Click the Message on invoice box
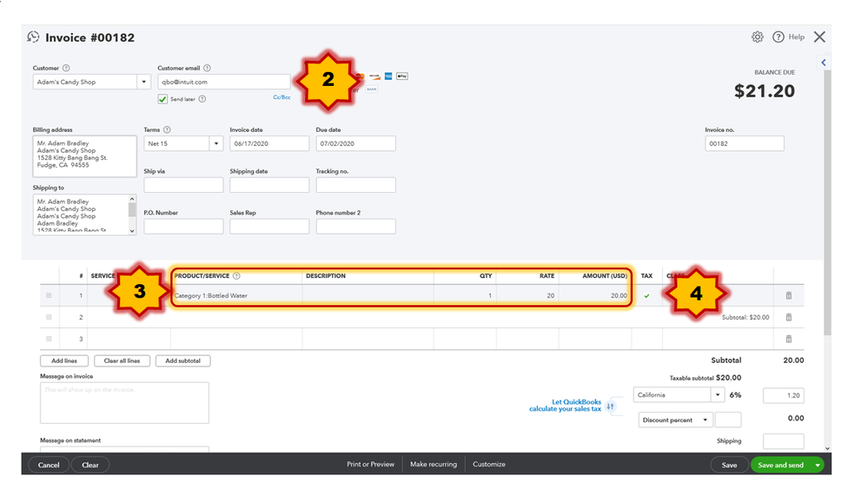Screen dimensions: 868x502 pyautogui.click(x=124, y=403)
